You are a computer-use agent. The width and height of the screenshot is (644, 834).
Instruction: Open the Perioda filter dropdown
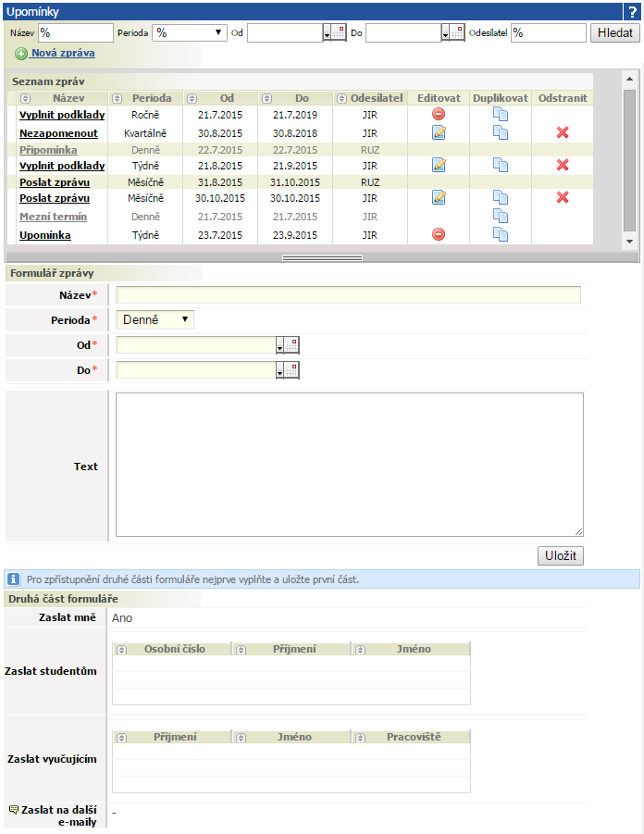pyautogui.click(x=190, y=33)
